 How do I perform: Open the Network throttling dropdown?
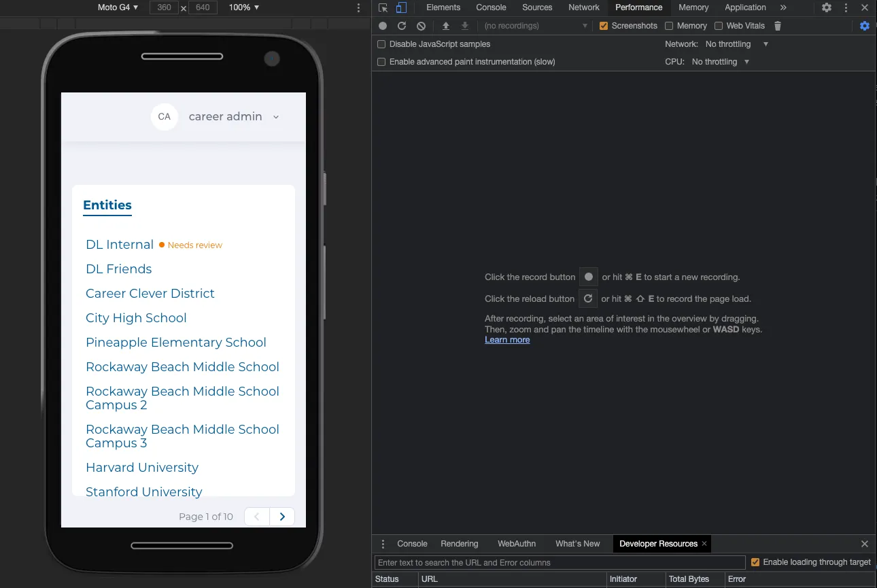pos(736,44)
